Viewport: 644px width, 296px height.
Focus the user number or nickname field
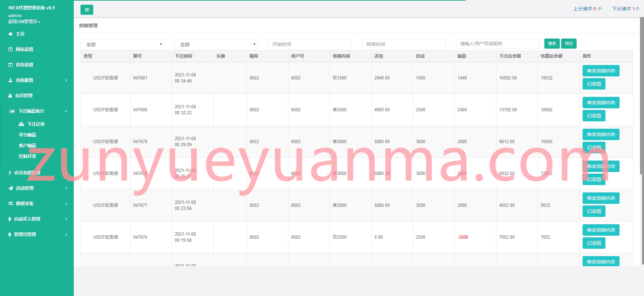[x=497, y=44]
